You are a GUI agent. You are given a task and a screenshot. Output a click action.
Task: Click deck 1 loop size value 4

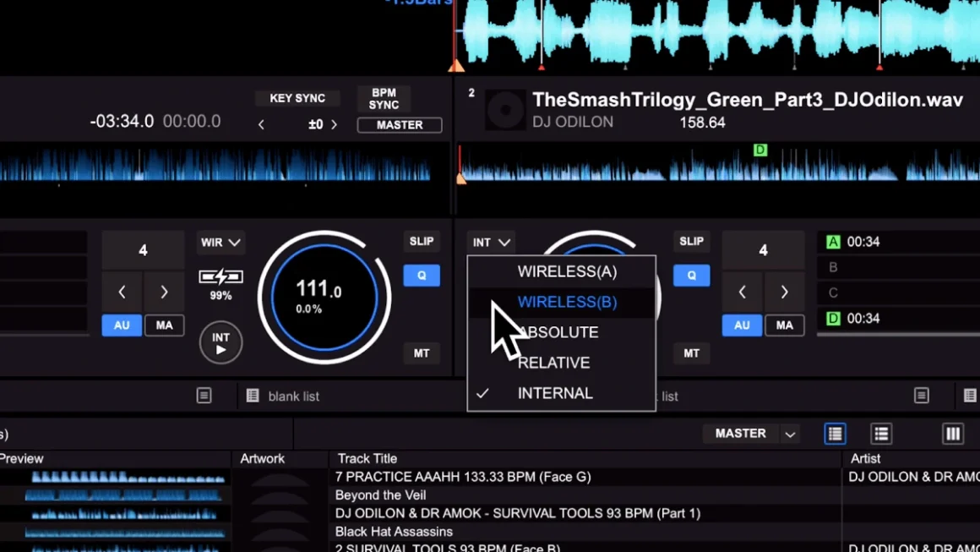(143, 250)
